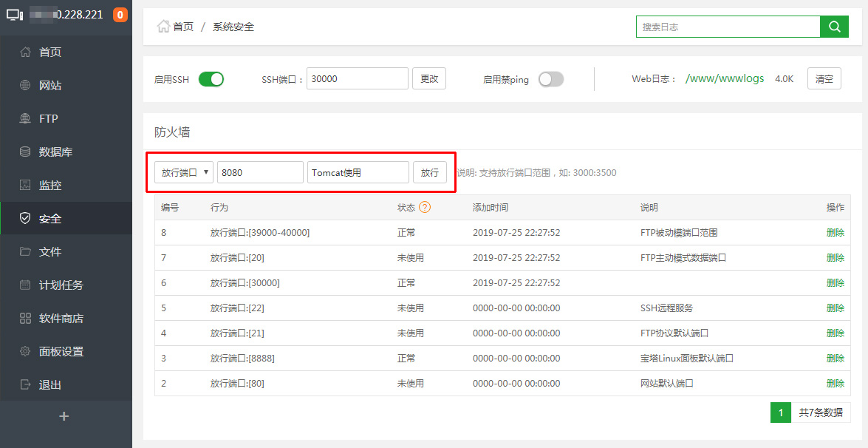868x448 pixels.
Task: Open the /www/wwwlogs path link
Action: pyautogui.click(x=724, y=78)
